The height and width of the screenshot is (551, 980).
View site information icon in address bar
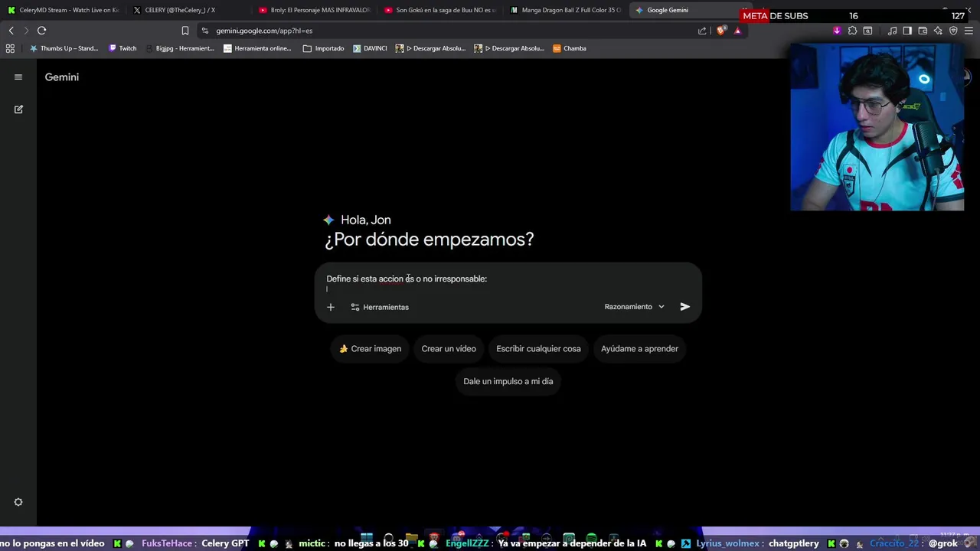tap(205, 31)
